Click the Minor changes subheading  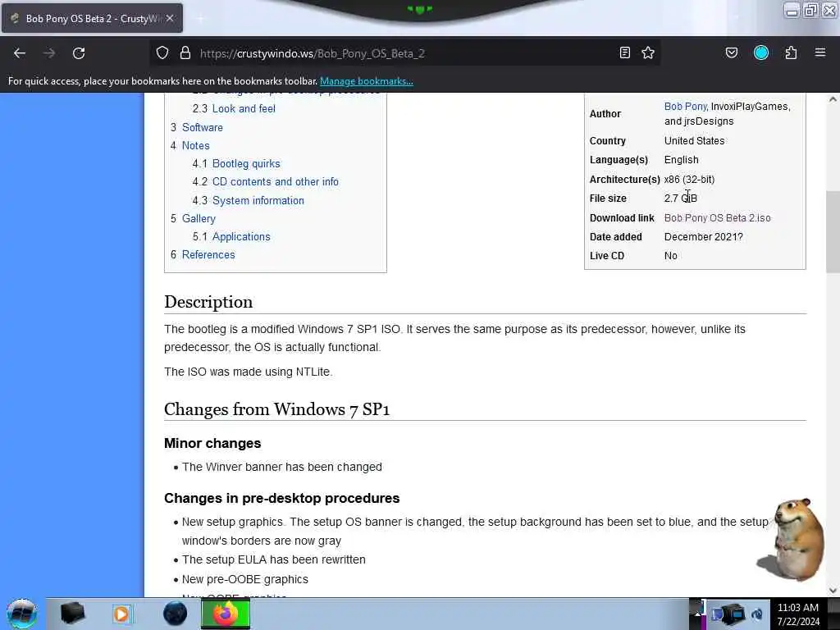click(x=212, y=444)
